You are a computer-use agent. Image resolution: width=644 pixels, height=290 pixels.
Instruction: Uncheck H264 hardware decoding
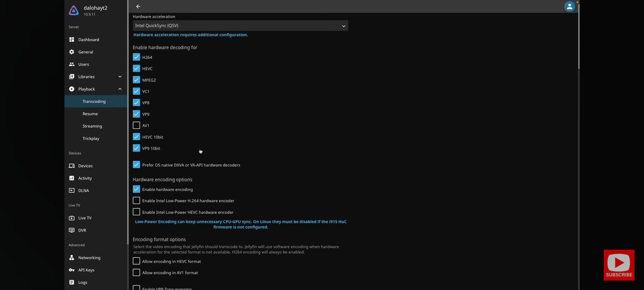(x=136, y=57)
